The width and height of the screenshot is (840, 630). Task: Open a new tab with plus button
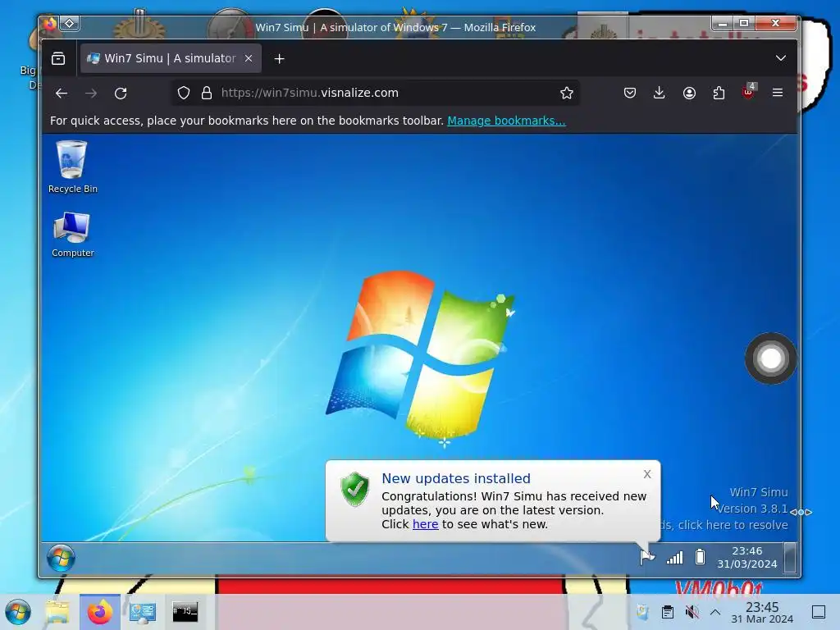coord(279,58)
